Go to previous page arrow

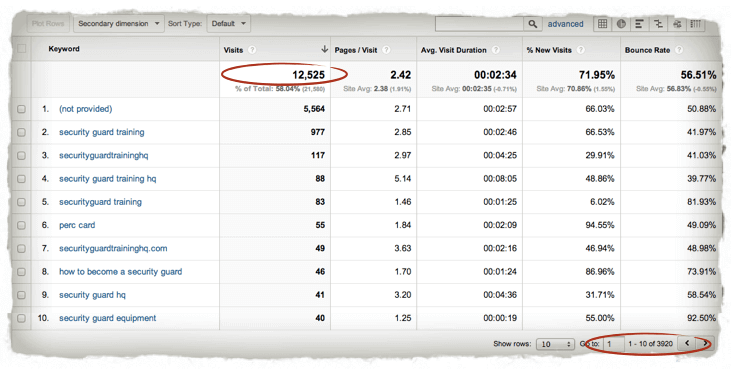tap(687, 344)
